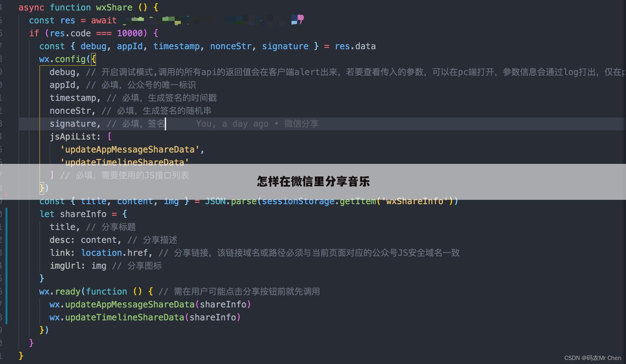This screenshot has width=626, height=364.
Task: Click the parse method name
Action: [244, 201]
